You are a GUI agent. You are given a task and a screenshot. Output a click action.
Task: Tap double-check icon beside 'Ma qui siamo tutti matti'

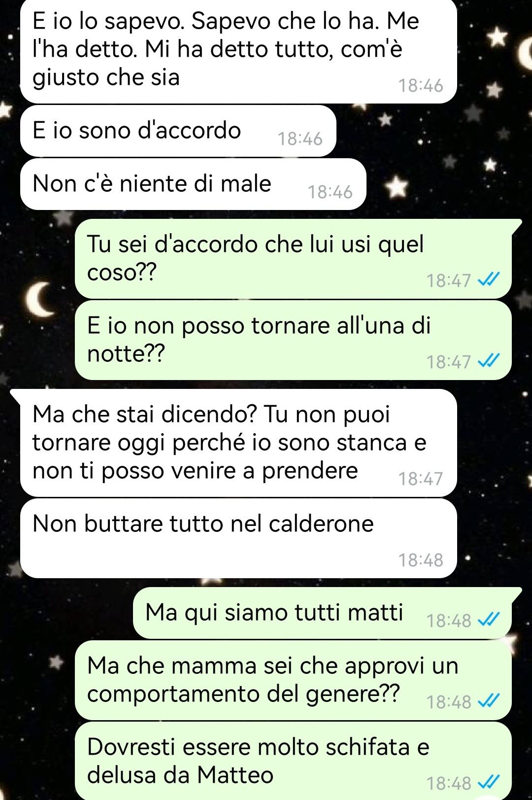[489, 620]
